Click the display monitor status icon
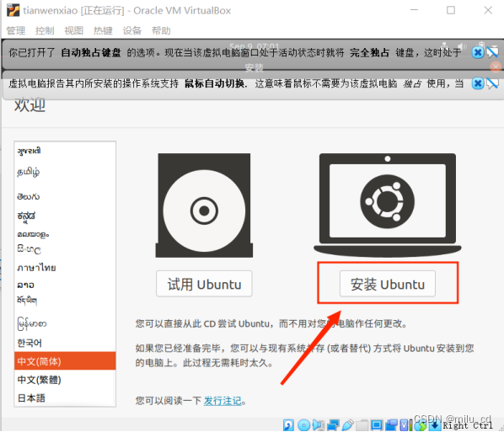The width and height of the screenshot is (504, 432). (x=377, y=425)
